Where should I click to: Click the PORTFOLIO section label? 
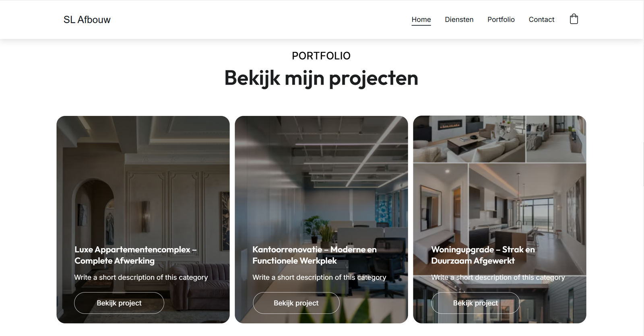[x=321, y=56]
